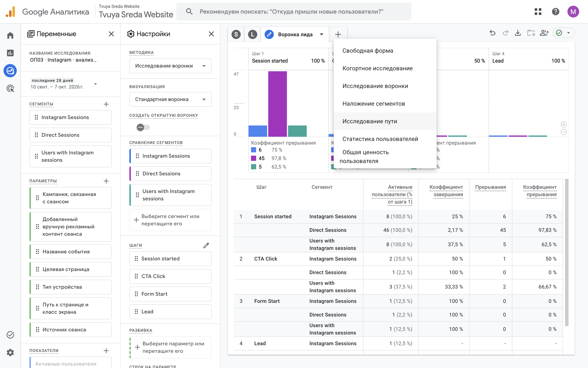Screen dimensions: 588x368
Task: Zoom out the funnel chart
Action: point(564,132)
